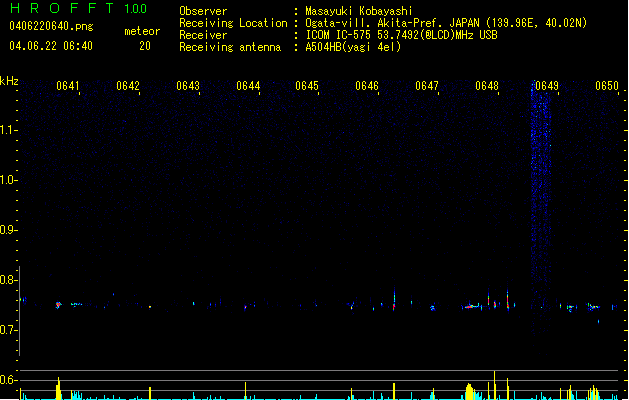Click the 0645 time axis label
The width and height of the screenshot is (629, 400).
coord(307,86)
